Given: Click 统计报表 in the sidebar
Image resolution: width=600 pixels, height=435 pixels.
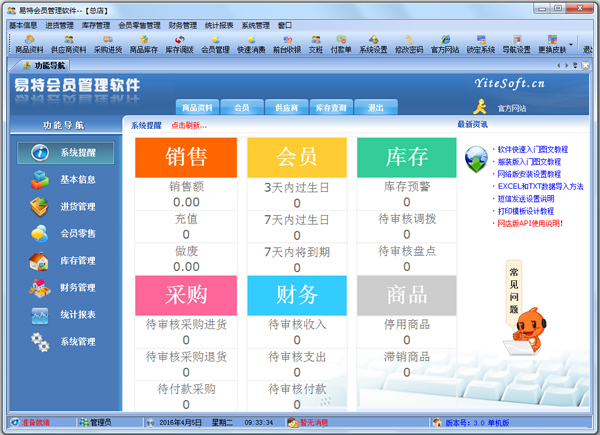Looking at the screenshot, I should [67, 314].
